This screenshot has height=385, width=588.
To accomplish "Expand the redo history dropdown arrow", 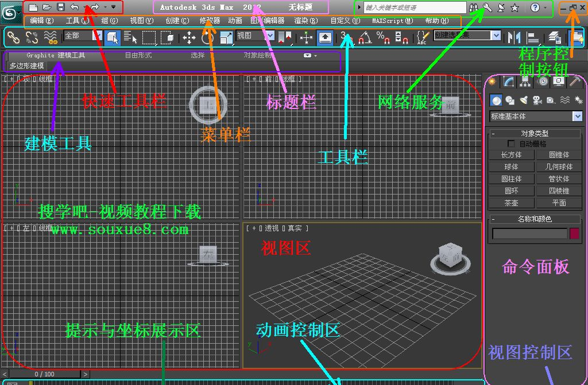I will [105, 7].
